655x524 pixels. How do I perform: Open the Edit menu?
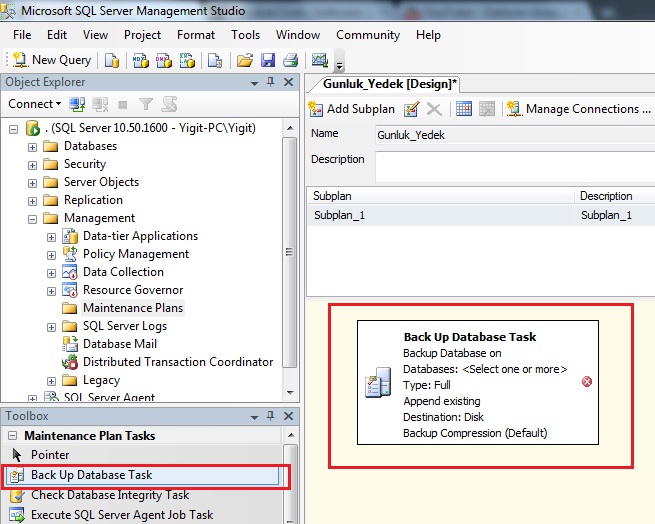tap(57, 35)
